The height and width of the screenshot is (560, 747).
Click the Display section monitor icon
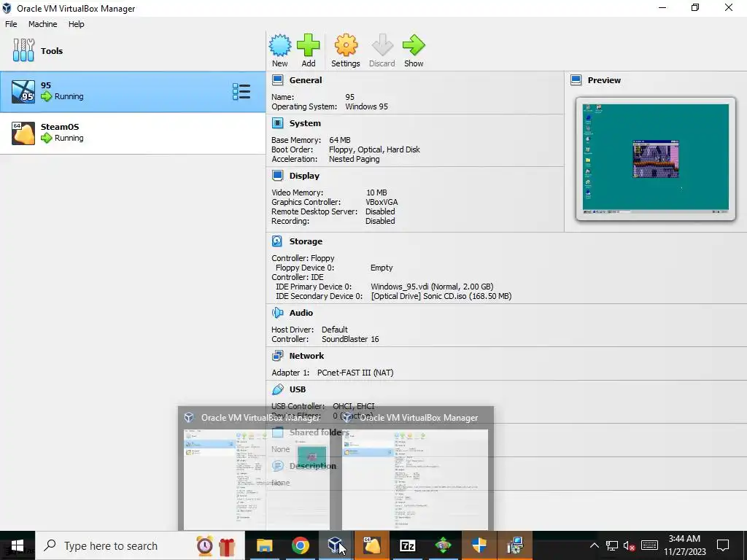(277, 175)
